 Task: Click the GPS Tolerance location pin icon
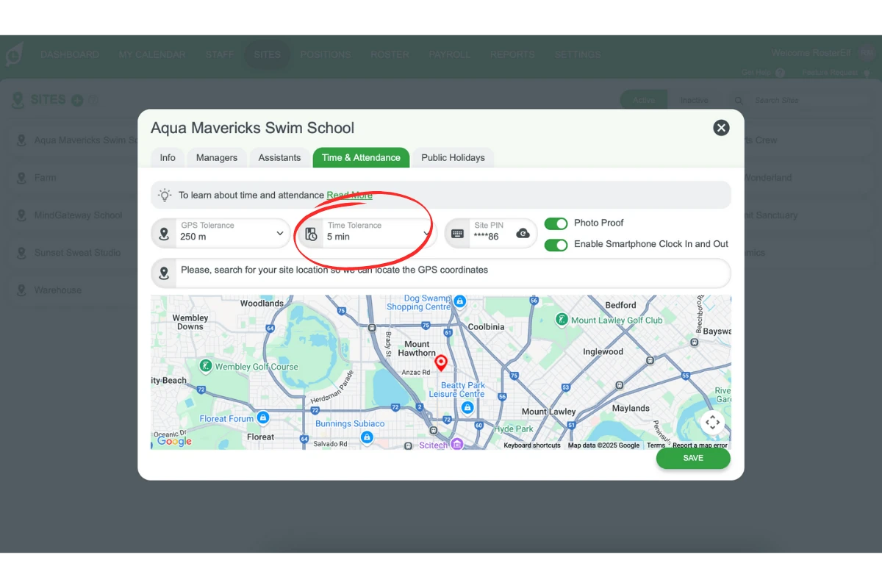tap(164, 234)
